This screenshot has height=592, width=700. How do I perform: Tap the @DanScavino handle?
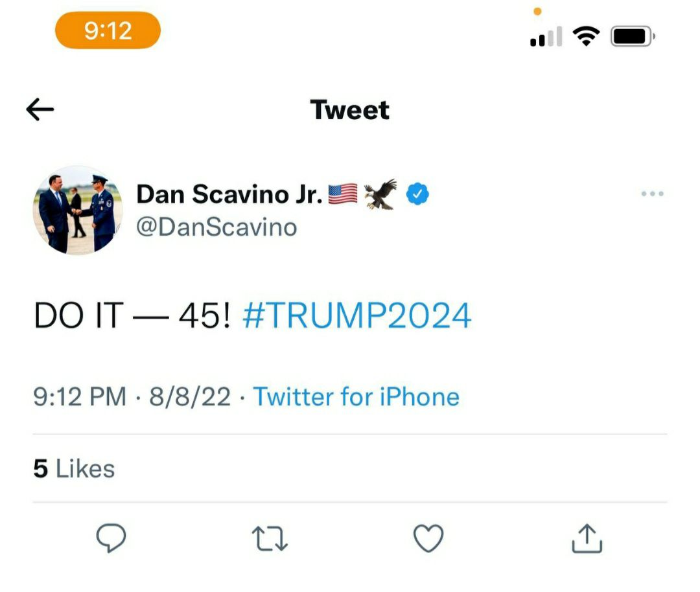point(216,227)
